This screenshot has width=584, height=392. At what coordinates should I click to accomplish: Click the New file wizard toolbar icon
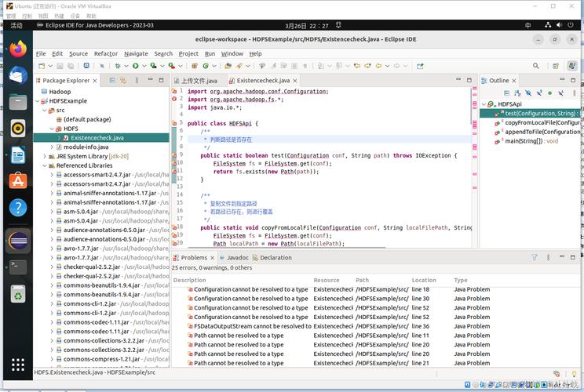(42, 66)
